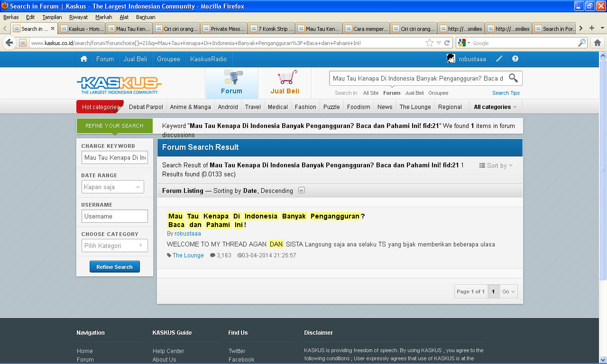
Task: Open the Debat Parpol category
Action: (x=146, y=107)
